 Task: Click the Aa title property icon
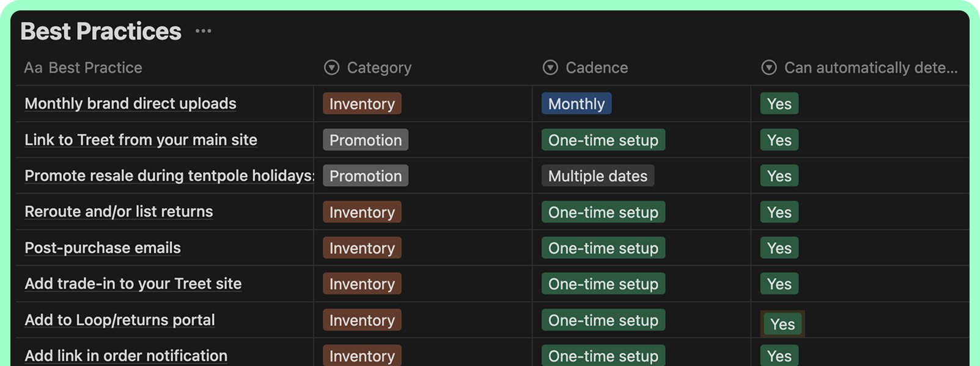click(33, 67)
